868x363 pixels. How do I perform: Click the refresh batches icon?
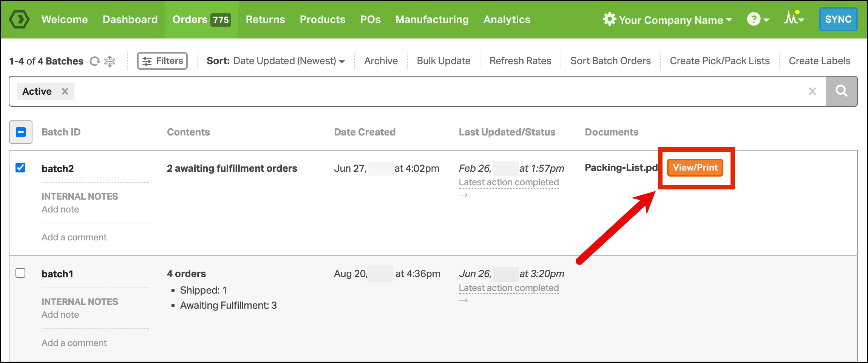click(x=95, y=61)
